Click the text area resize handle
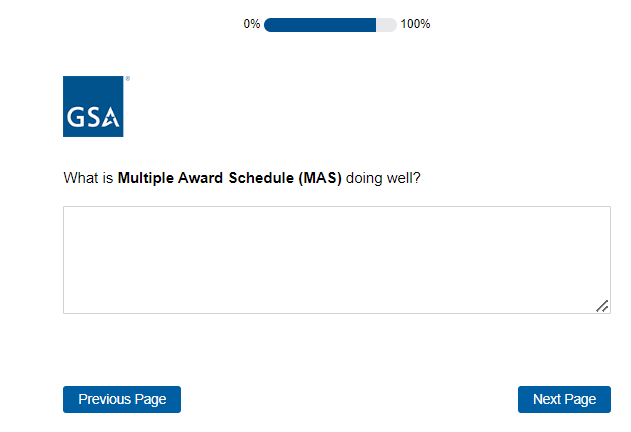Viewport: 631px width, 432px height. tap(602, 306)
